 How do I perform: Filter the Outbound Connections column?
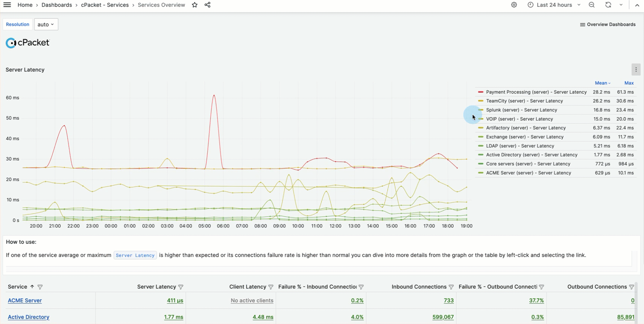(x=631, y=287)
